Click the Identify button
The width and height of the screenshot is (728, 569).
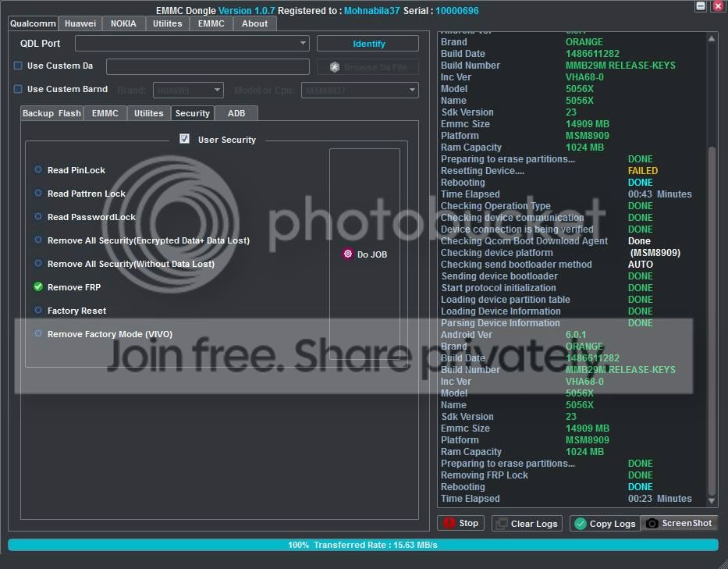click(368, 44)
